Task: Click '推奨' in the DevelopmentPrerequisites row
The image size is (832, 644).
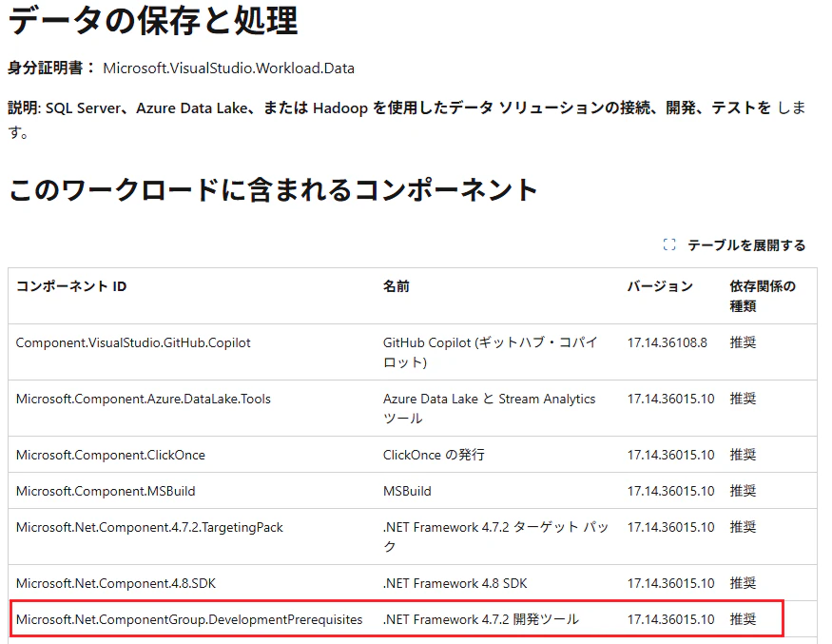Action: click(743, 620)
